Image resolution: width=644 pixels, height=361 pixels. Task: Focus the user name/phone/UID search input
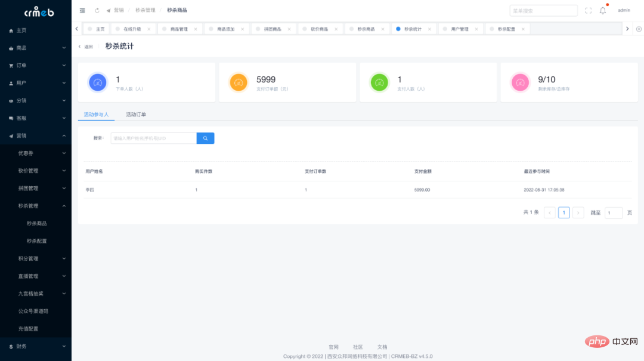pyautogui.click(x=154, y=138)
